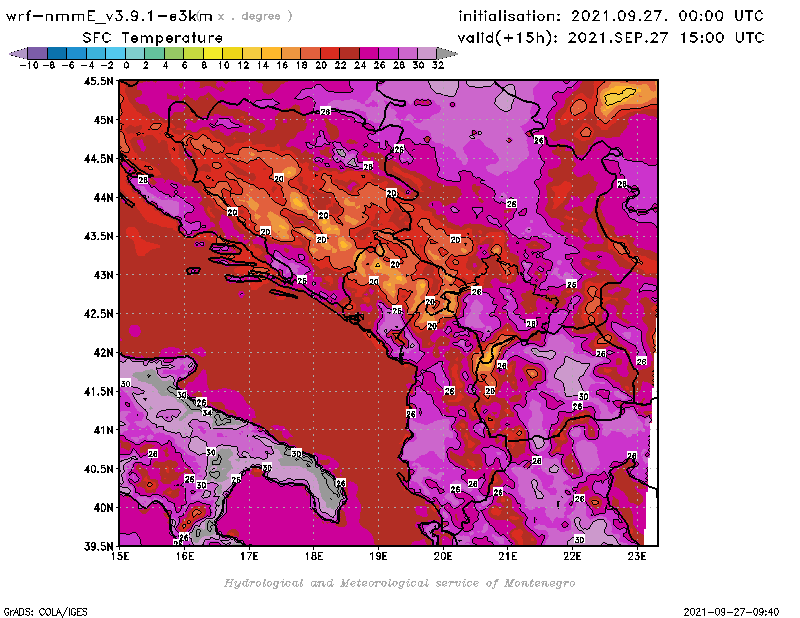The width and height of the screenshot is (800, 618).
Task: Click the red 20 to 22 legend swatch
Action: pos(330,53)
